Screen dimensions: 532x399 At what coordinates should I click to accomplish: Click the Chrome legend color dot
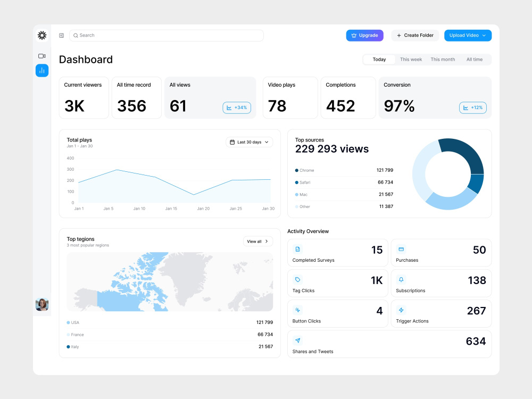[296, 170]
